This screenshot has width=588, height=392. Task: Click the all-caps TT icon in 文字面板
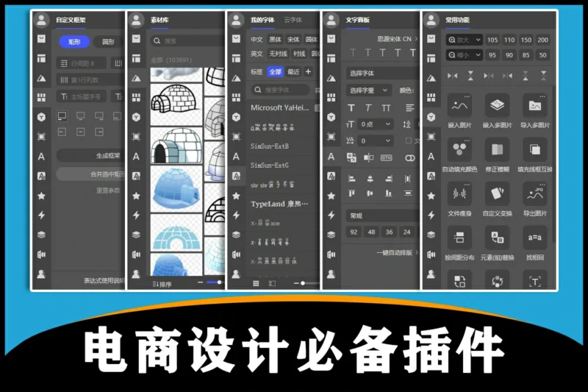(386, 108)
